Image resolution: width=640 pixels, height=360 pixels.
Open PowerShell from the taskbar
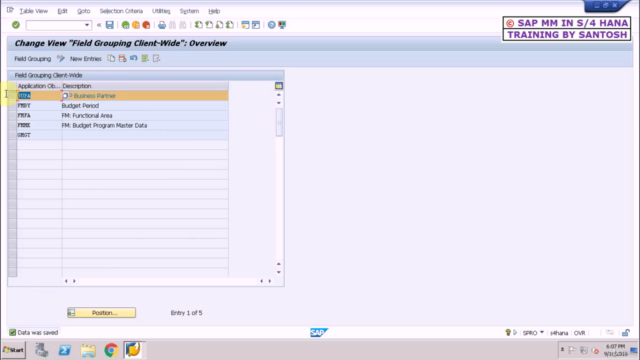pyautogui.click(x=64, y=350)
